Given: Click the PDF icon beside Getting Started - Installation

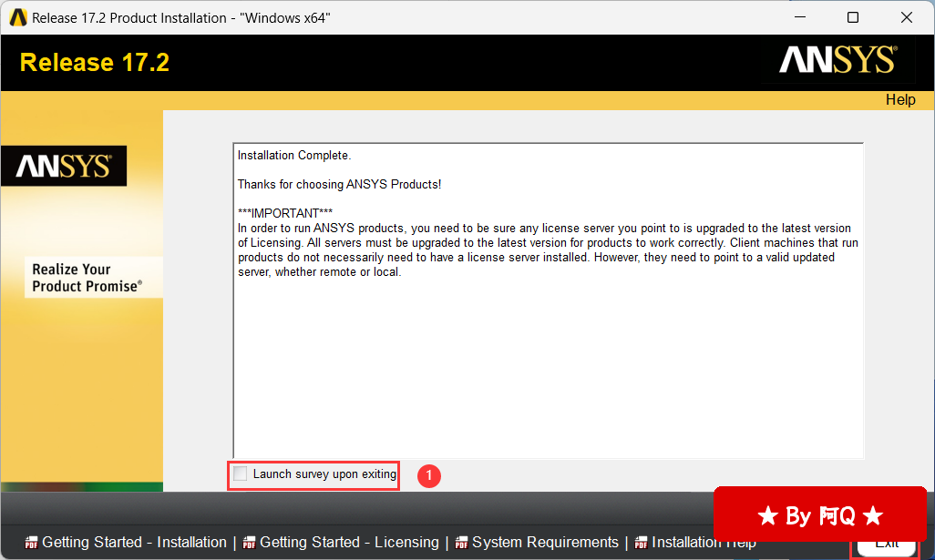Looking at the screenshot, I should pyautogui.click(x=32, y=543).
